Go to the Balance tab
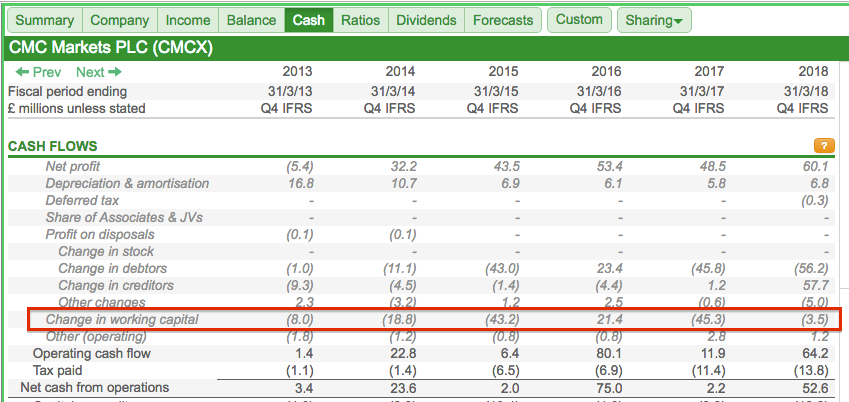Image resolution: width=849 pixels, height=402 pixels. point(252,21)
